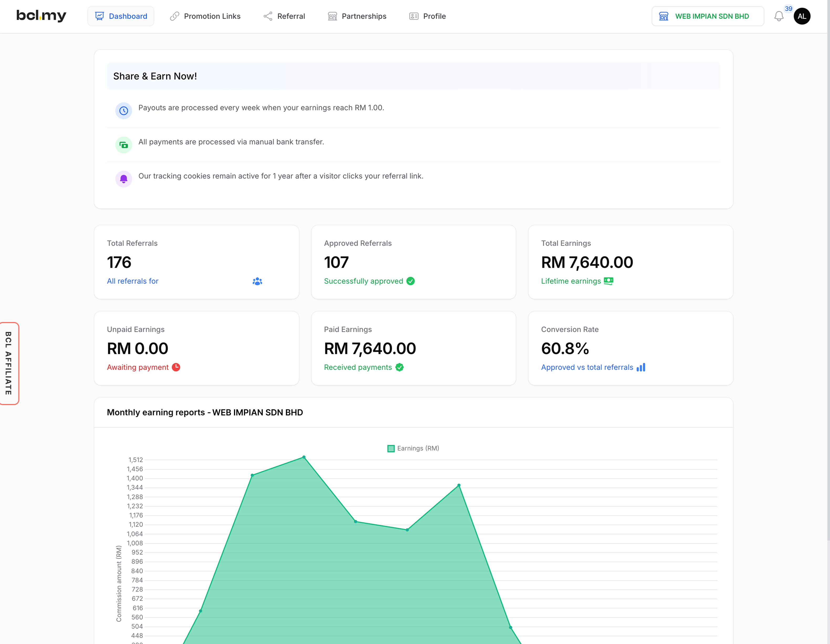Click the 60.8% conversion rate value
This screenshot has height=644, width=830.
565,348
